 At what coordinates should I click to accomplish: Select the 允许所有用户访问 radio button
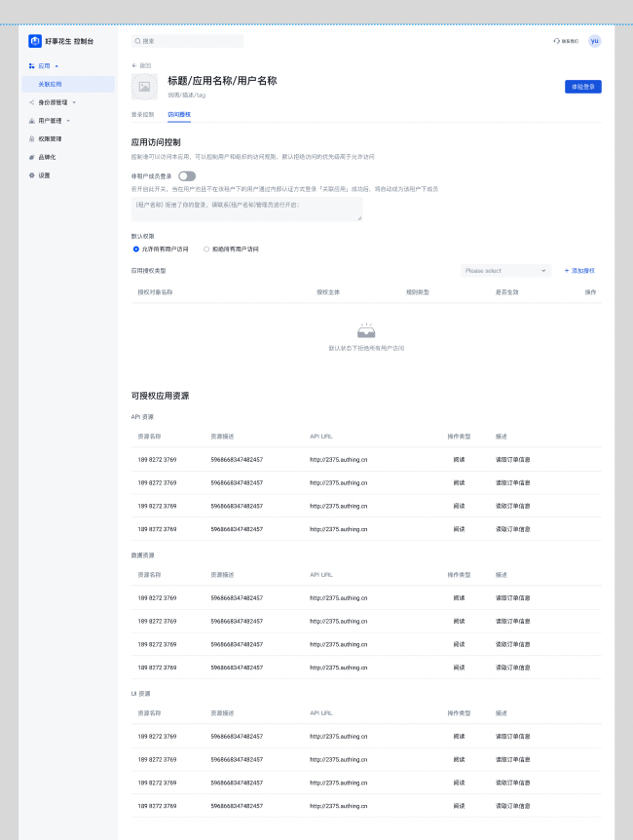coord(136,248)
